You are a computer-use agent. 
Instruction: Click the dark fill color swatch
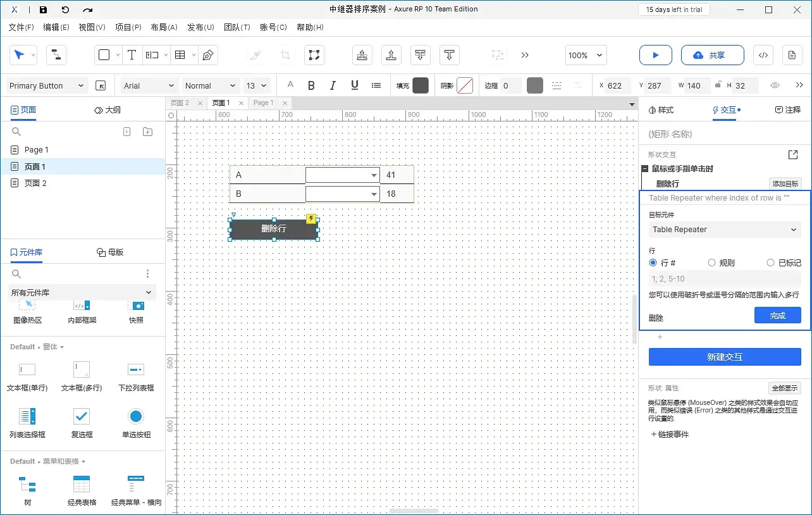click(x=421, y=85)
